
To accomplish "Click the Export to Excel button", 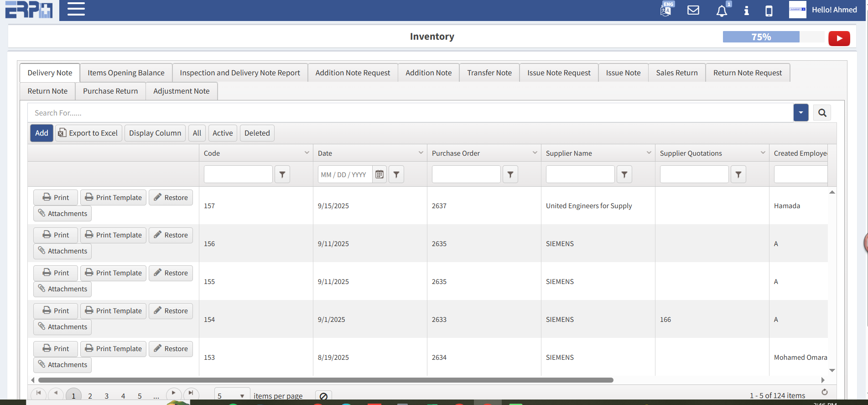I will 88,133.
